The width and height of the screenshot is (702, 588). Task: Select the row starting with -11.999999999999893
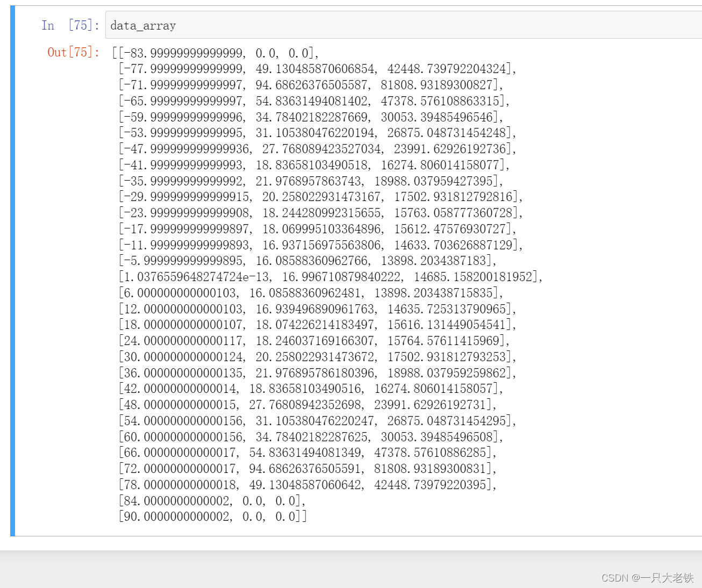point(321,245)
